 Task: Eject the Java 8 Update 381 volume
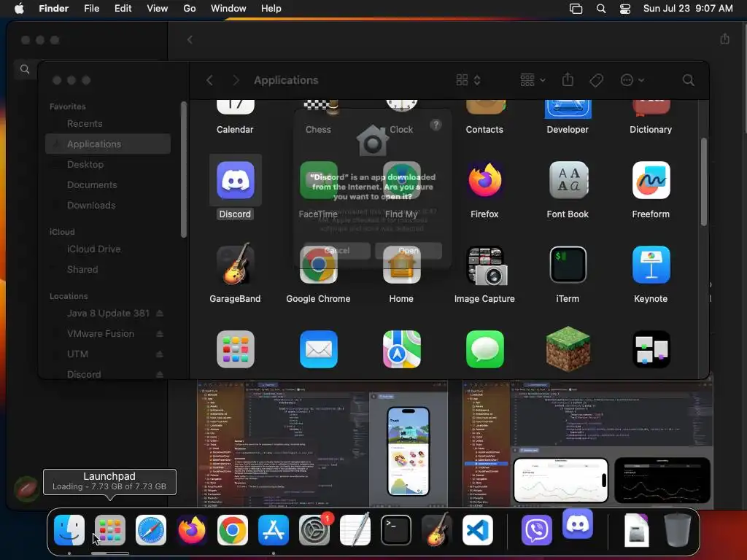coord(160,314)
